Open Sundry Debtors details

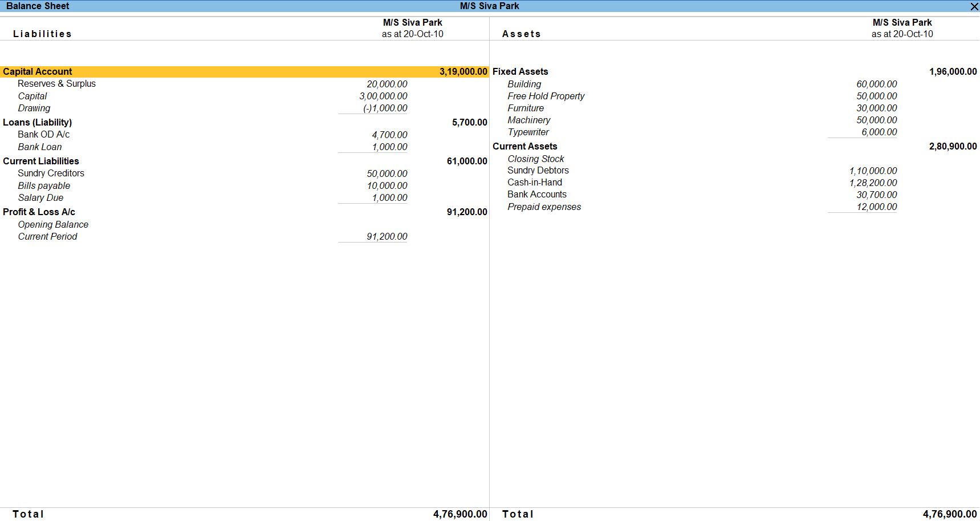(x=538, y=171)
